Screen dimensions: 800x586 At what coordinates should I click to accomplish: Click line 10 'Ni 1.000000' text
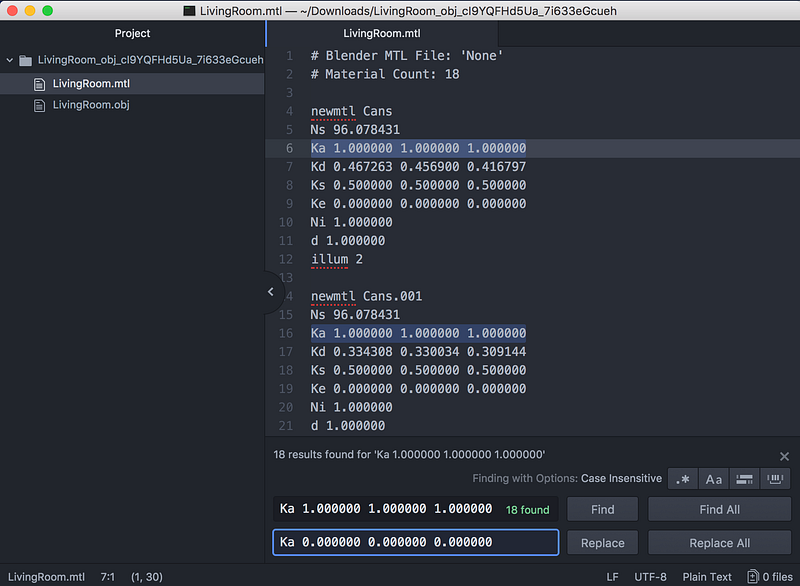coord(352,222)
